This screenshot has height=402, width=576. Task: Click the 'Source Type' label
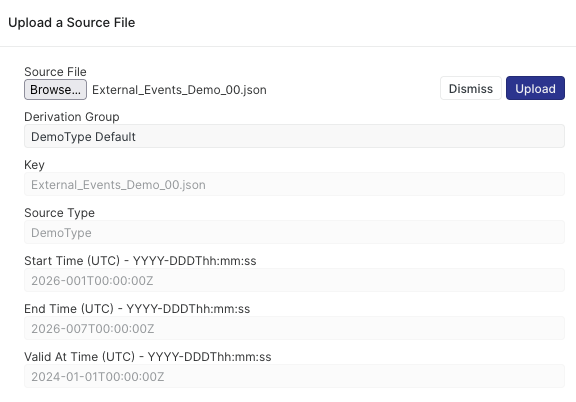60,213
